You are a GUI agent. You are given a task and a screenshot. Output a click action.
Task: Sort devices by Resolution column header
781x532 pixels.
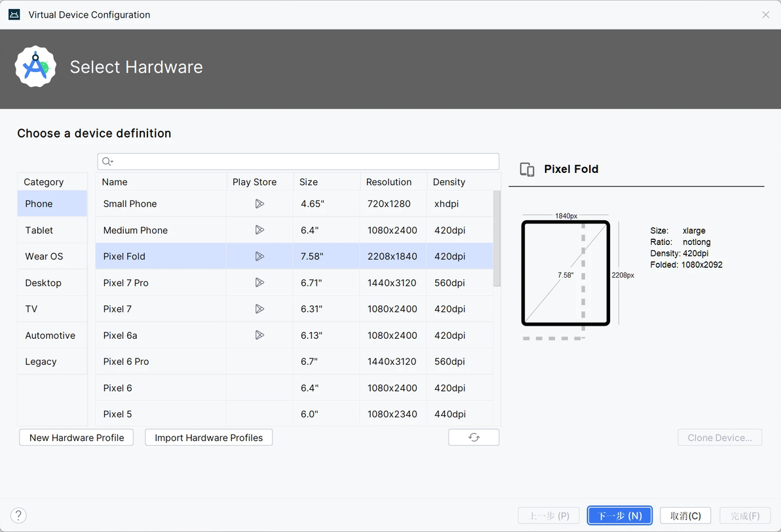pos(389,182)
